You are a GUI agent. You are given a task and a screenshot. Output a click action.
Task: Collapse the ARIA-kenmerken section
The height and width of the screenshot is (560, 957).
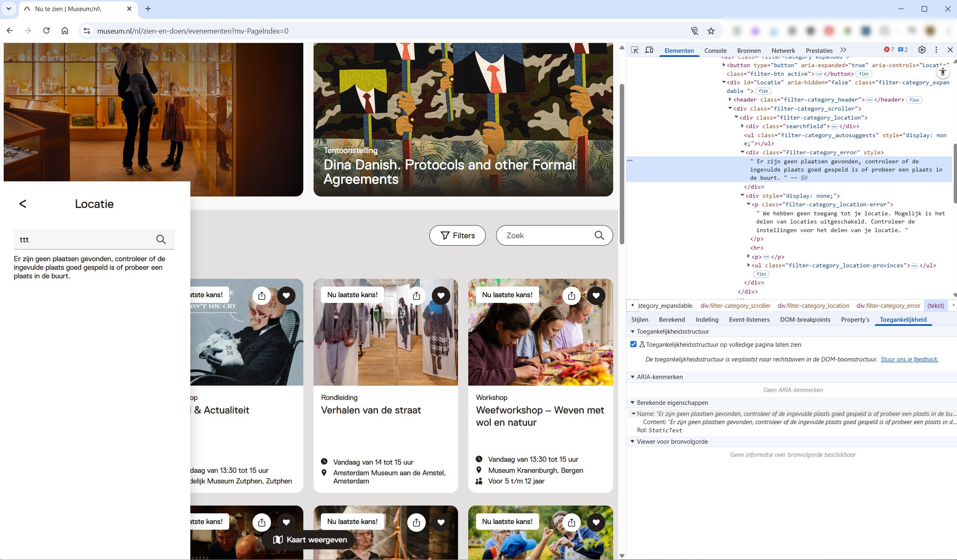[x=632, y=377]
